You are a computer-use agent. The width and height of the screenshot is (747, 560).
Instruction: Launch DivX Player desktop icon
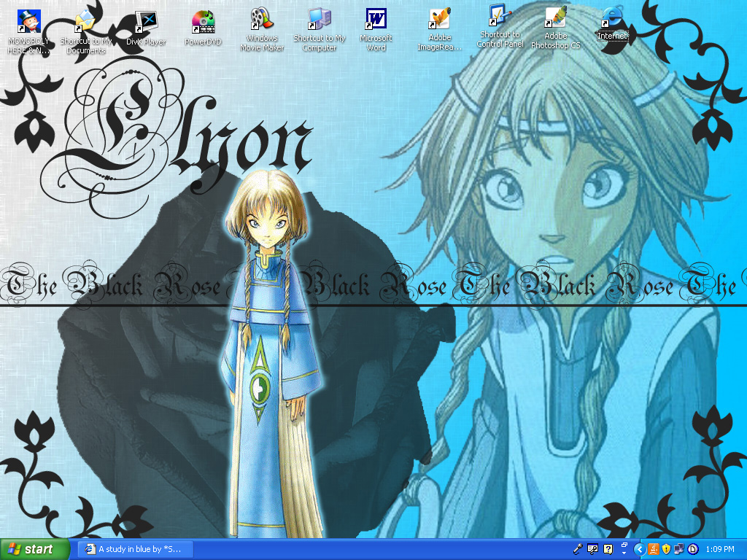point(146,28)
